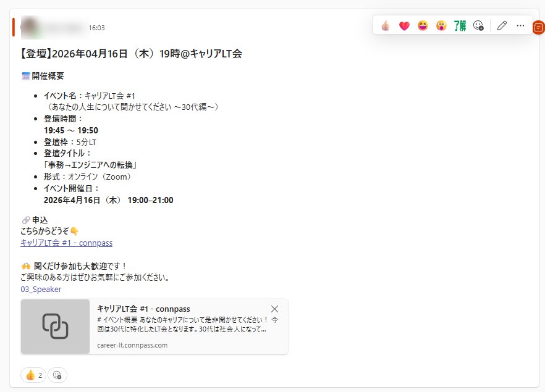Open the more actions menu via three dots
Screen dimensions: 545x392
pos(521,26)
